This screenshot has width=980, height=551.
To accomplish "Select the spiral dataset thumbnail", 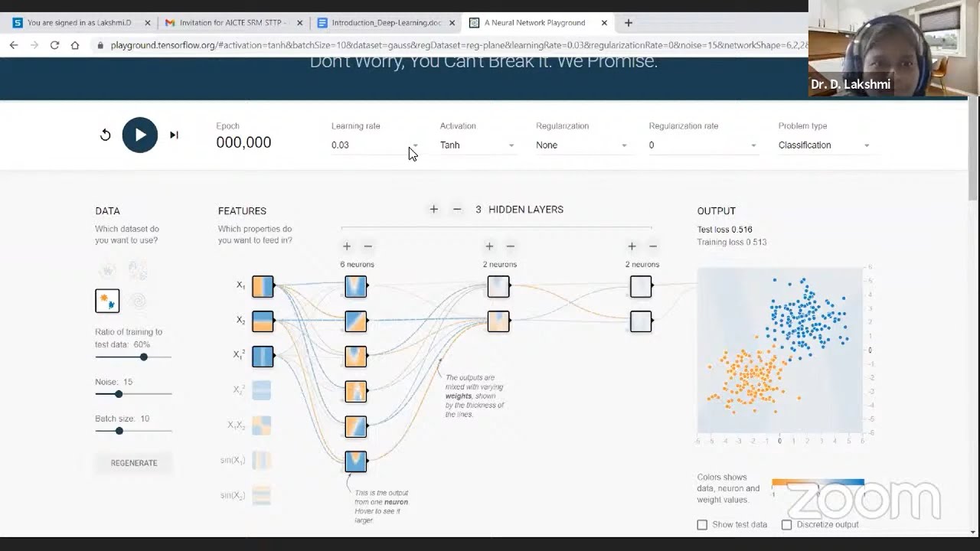I will [x=138, y=301].
